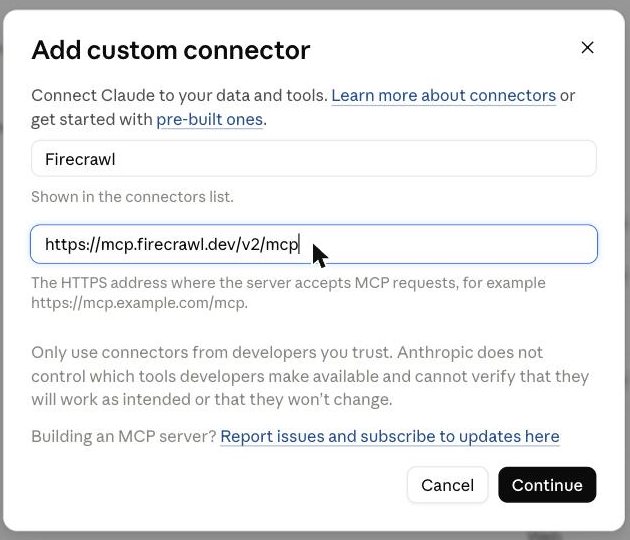Click the https://mcp.example.com/mcp example text
630x540 pixels.
pyautogui.click(x=139, y=303)
